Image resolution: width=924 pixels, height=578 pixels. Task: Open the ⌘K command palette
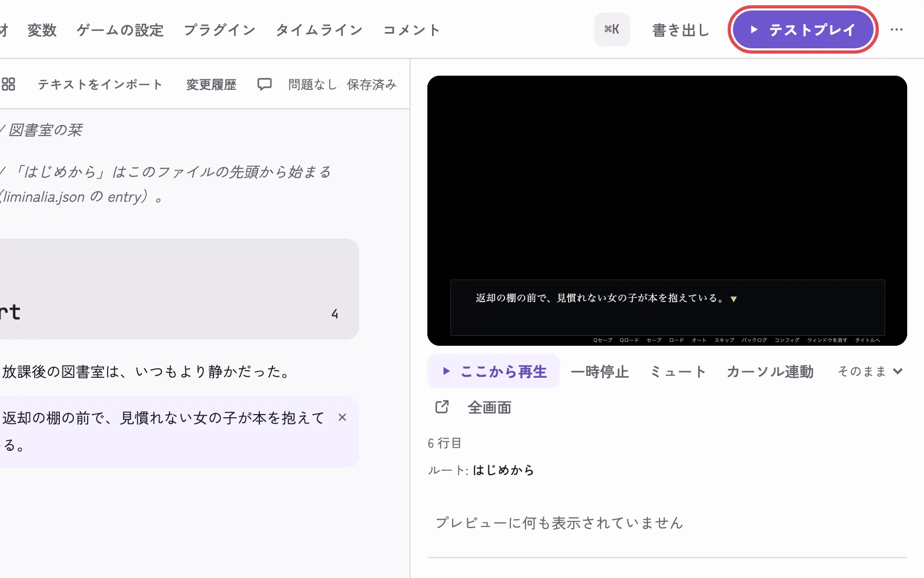(x=612, y=29)
